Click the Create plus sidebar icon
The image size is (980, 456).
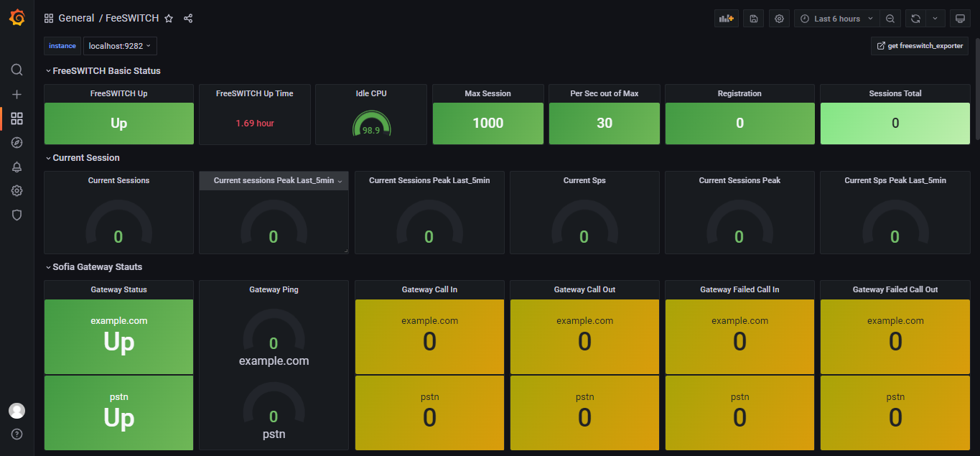click(17, 94)
